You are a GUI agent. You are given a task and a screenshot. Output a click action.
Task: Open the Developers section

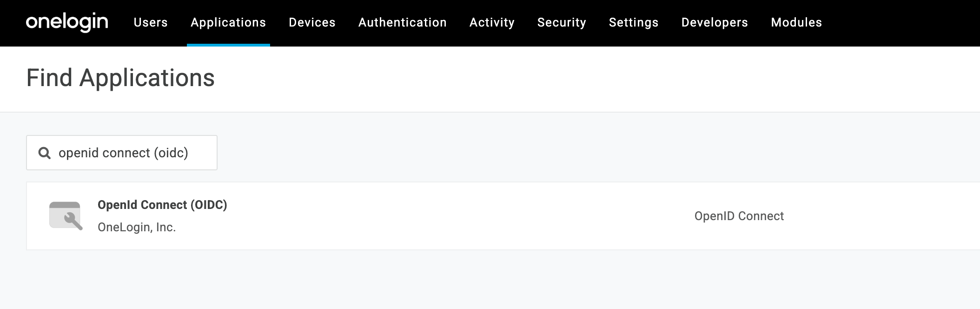(x=714, y=22)
